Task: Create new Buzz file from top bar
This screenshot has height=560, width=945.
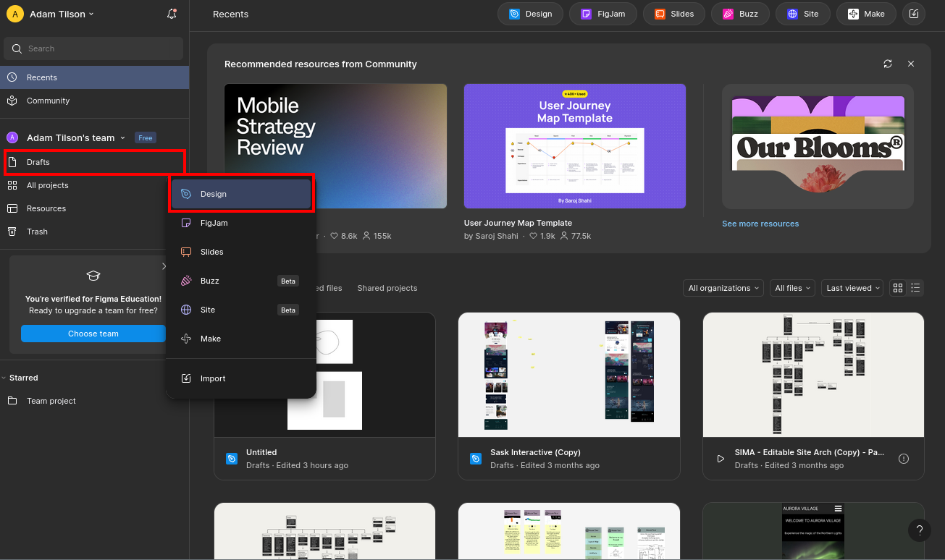Action: click(x=739, y=14)
